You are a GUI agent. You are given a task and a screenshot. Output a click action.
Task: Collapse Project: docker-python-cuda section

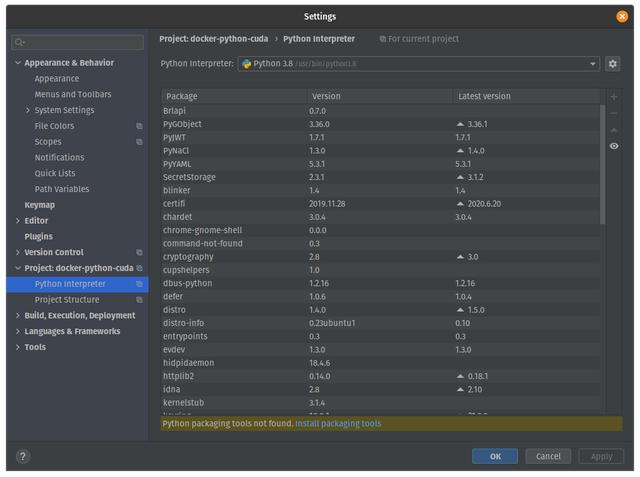pyautogui.click(x=18, y=268)
